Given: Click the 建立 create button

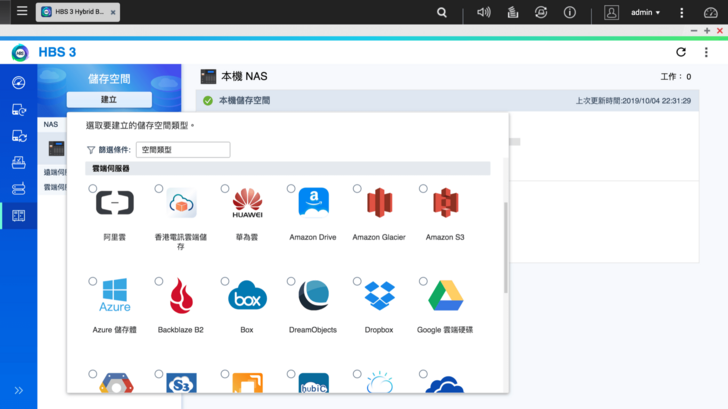Looking at the screenshot, I should (109, 99).
